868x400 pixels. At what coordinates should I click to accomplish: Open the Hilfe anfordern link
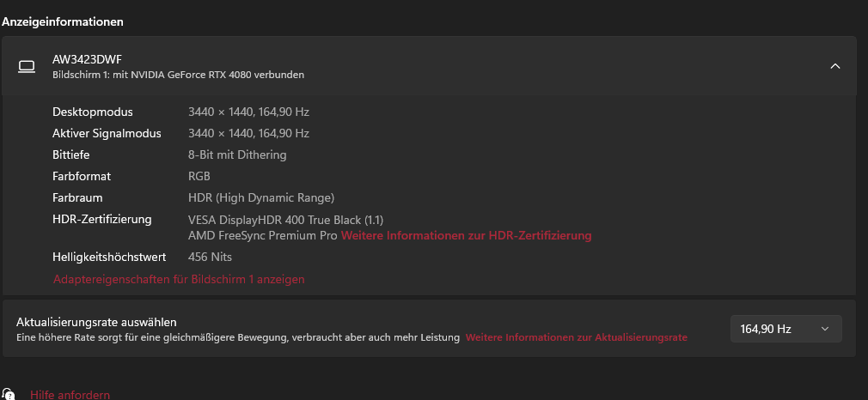point(70,395)
